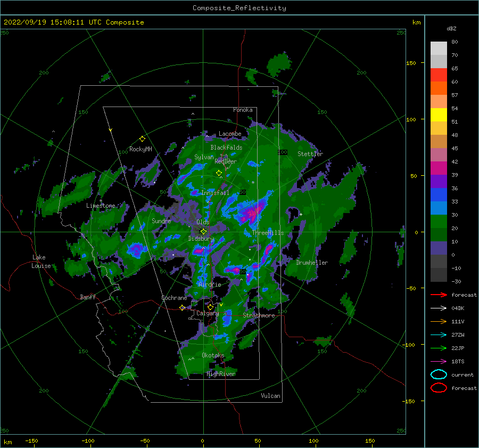Click the orange 111V arrow icon

click(x=439, y=321)
